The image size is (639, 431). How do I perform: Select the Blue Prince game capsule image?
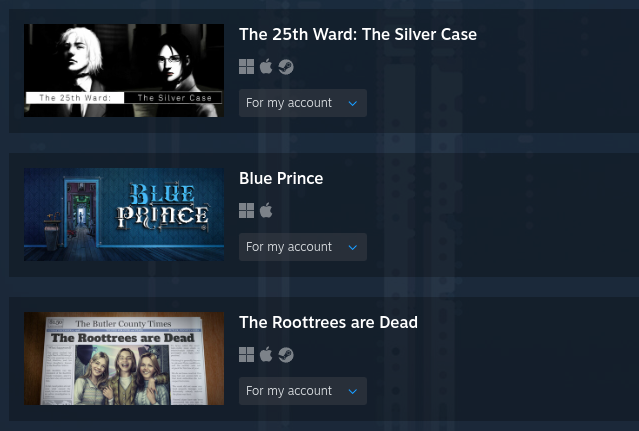tap(124, 214)
